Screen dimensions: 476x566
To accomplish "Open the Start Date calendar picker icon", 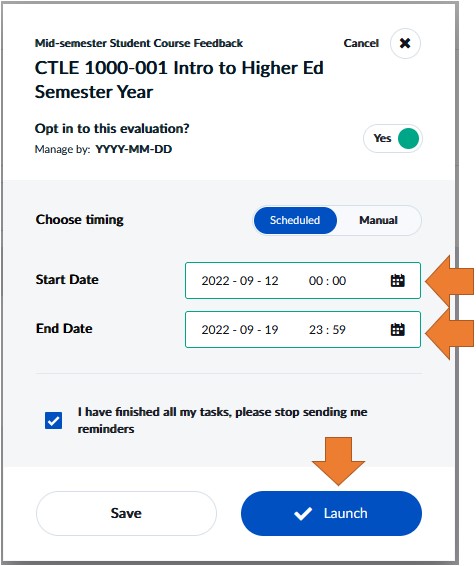I will pos(397,280).
